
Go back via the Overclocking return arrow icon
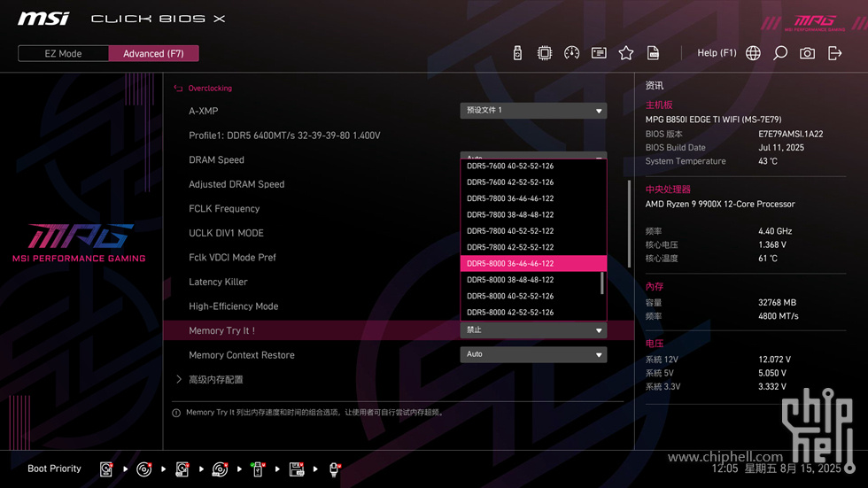178,88
